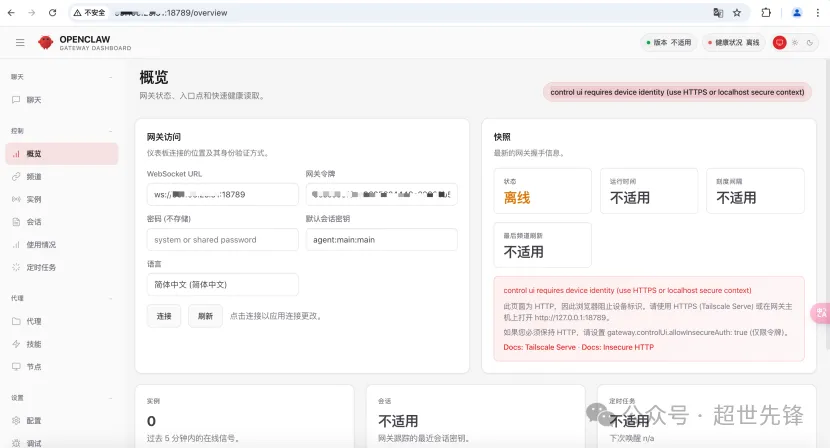Open the browser three-dot menu

pyautogui.click(x=818, y=13)
